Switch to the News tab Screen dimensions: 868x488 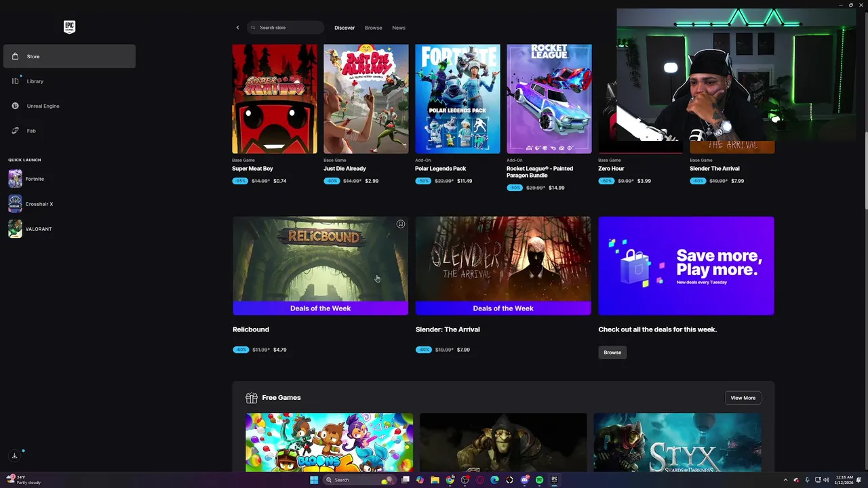(x=399, y=28)
